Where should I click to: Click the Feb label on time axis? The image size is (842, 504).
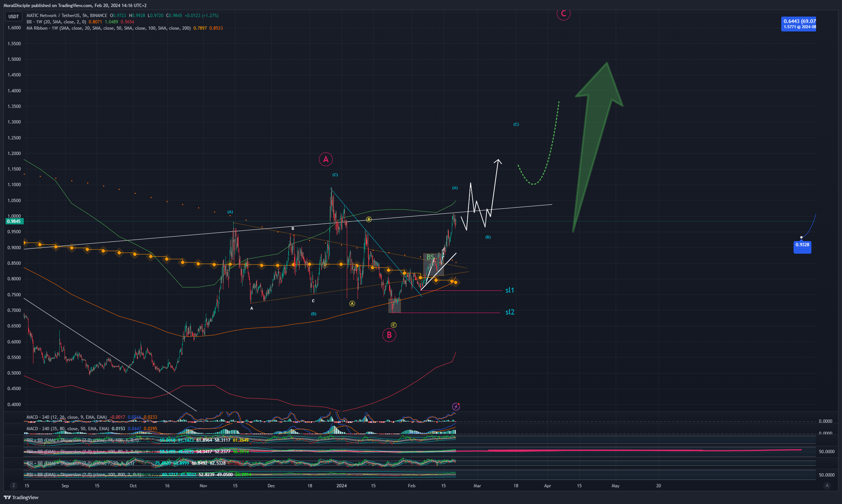click(412, 486)
